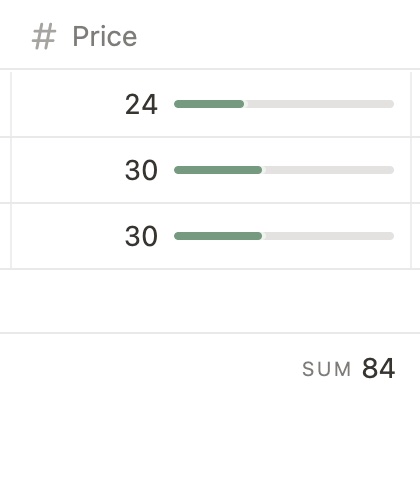
Task: Open the Price column header menu
Action: (x=211, y=36)
